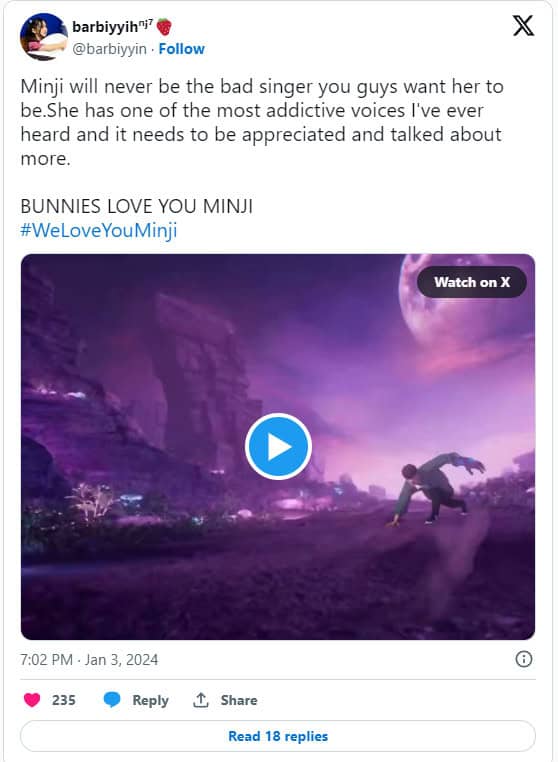Viewport: 558px width, 762px height.
Task: Open the #WeLoveYouMinji hashtag
Action: [99, 230]
